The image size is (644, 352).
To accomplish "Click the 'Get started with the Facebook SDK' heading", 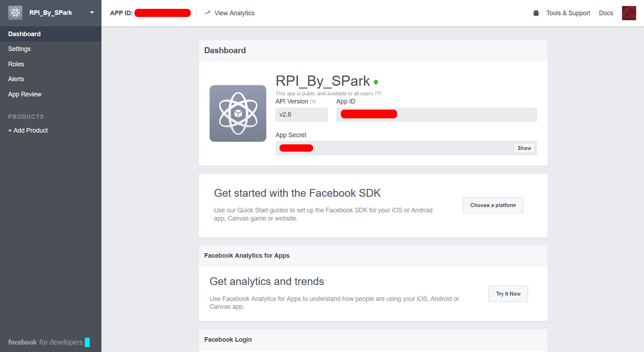I will click(297, 193).
